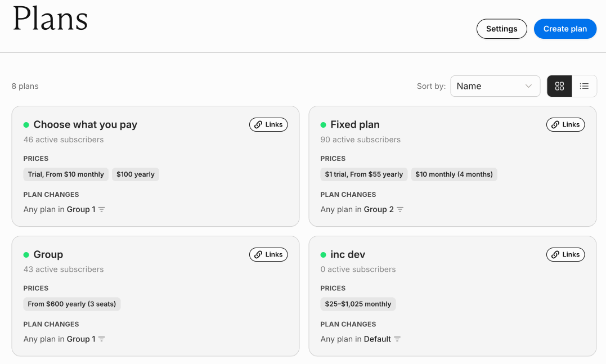The height and width of the screenshot is (364, 606).
Task: Click the 46 active subscribers text
Action: 64,140
